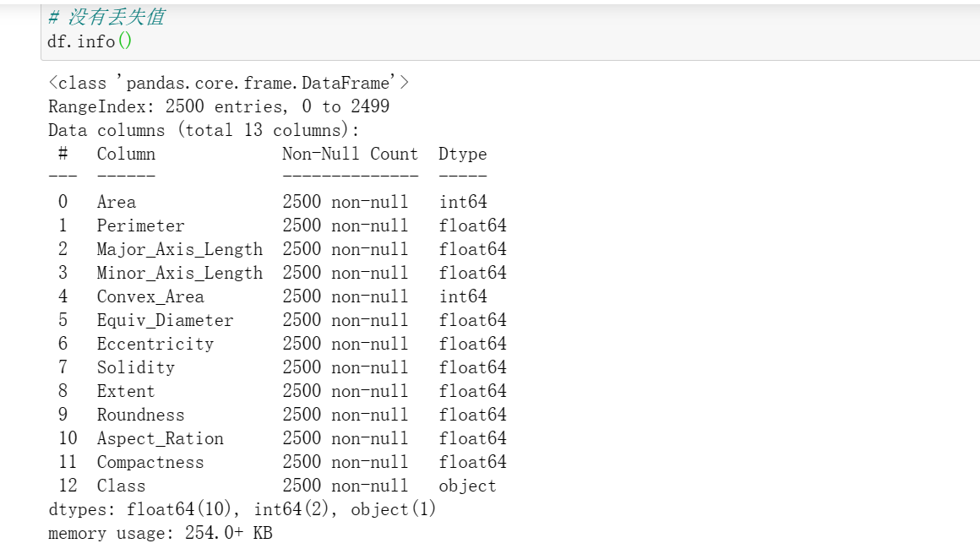Click the 'Minor_Axis_Length' column name
Viewport: 980px width, 554px height.
[x=179, y=273]
